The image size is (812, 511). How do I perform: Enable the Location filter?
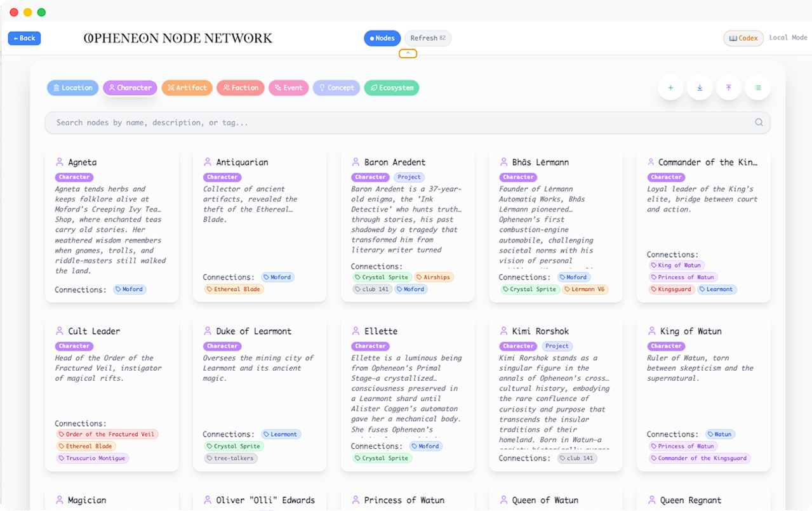point(72,88)
